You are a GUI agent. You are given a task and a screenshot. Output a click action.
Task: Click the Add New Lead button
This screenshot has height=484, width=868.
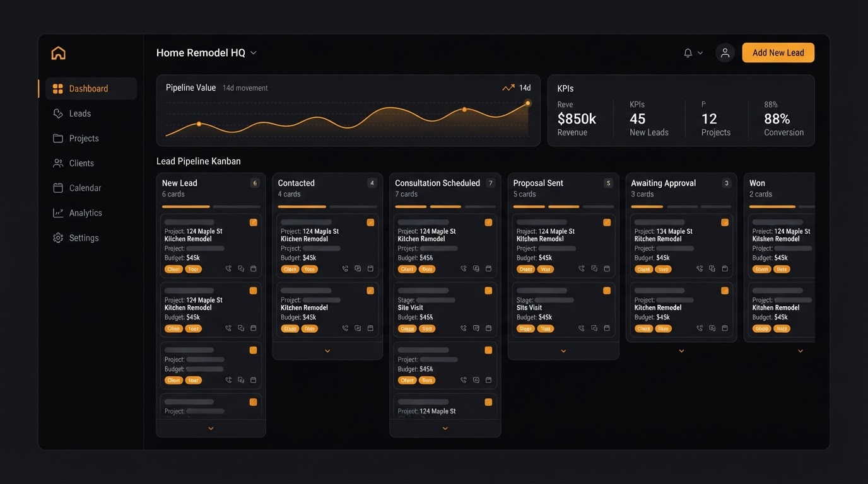(x=778, y=53)
